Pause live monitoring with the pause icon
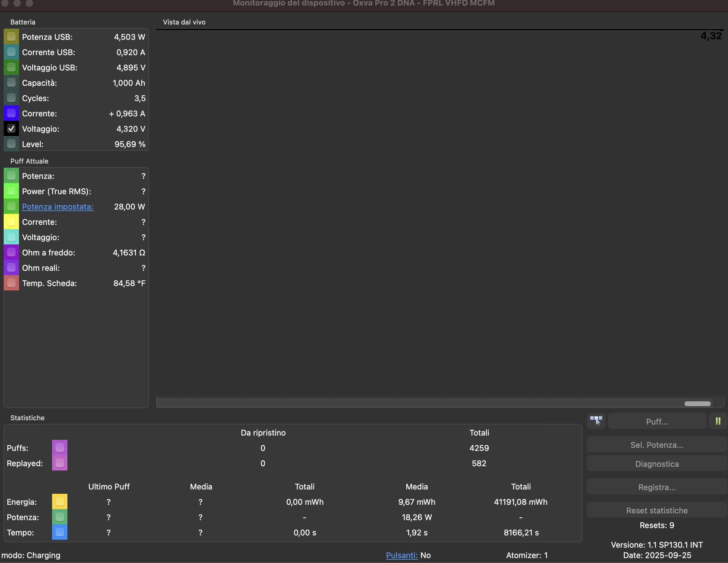This screenshot has height=563, width=728. (718, 421)
